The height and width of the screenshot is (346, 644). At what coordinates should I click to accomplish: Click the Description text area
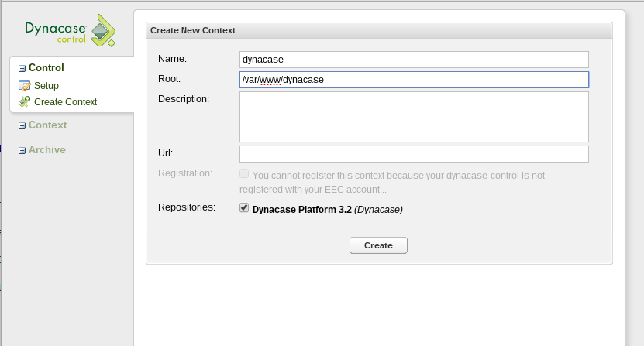[x=414, y=117]
